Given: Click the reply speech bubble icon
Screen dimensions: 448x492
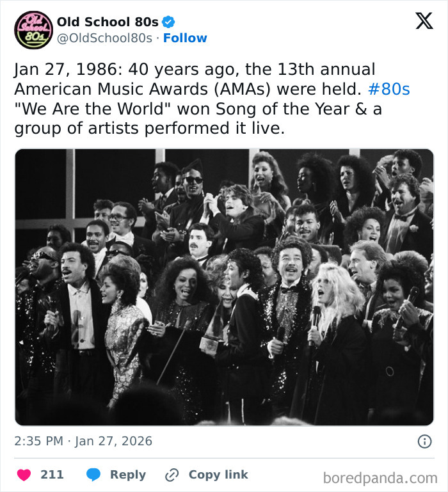Looking at the screenshot, I should pyautogui.click(x=93, y=475).
